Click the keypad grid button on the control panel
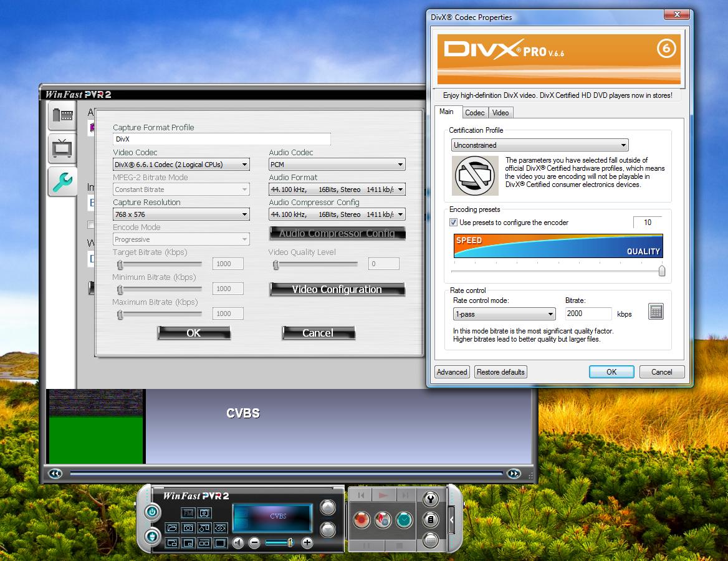Screen dimensions: 728x561 click(x=431, y=540)
